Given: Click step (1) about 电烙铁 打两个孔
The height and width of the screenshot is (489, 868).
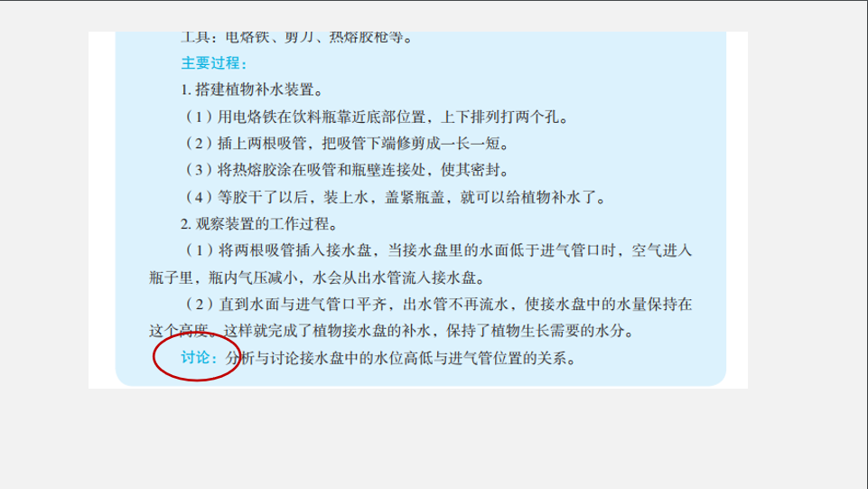Looking at the screenshot, I should pyautogui.click(x=377, y=117).
